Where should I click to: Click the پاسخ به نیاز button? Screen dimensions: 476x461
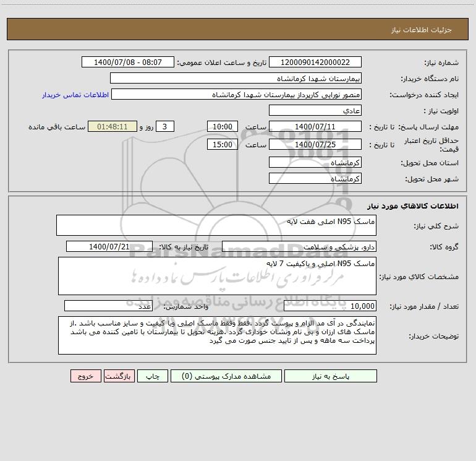coord(331,376)
